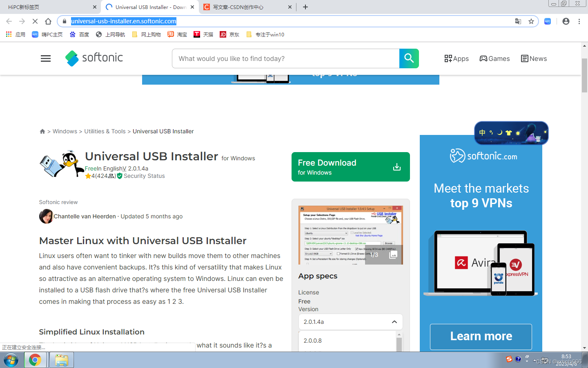Open Chrome's three-dot menu

[x=579, y=21]
